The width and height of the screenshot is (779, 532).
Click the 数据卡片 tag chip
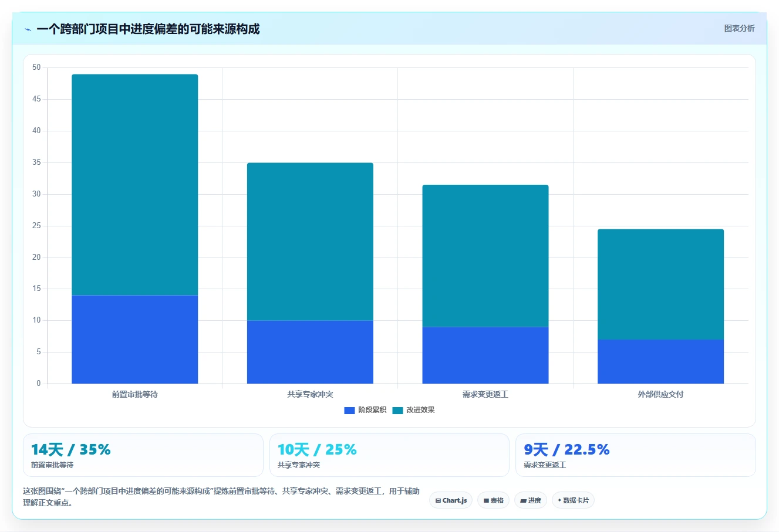pyautogui.click(x=573, y=500)
